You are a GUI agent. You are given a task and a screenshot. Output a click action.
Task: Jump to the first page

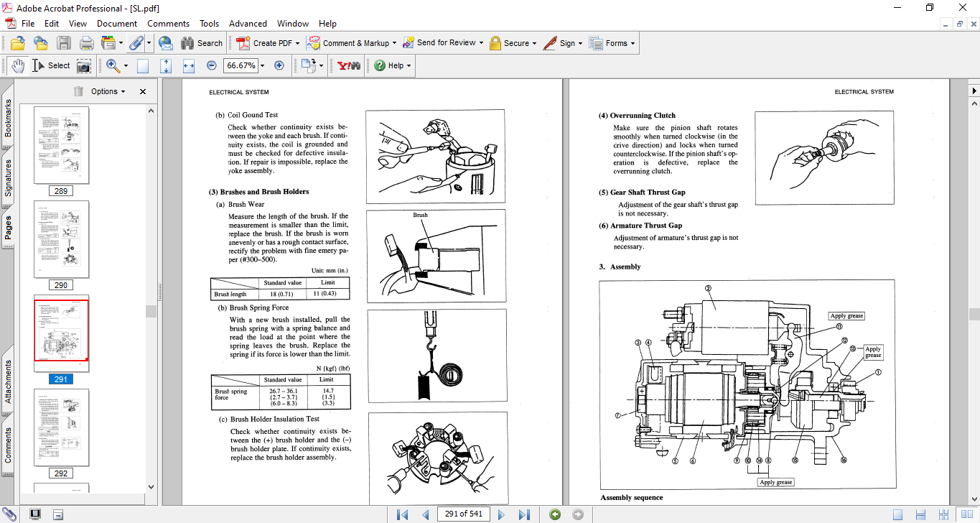click(402, 514)
